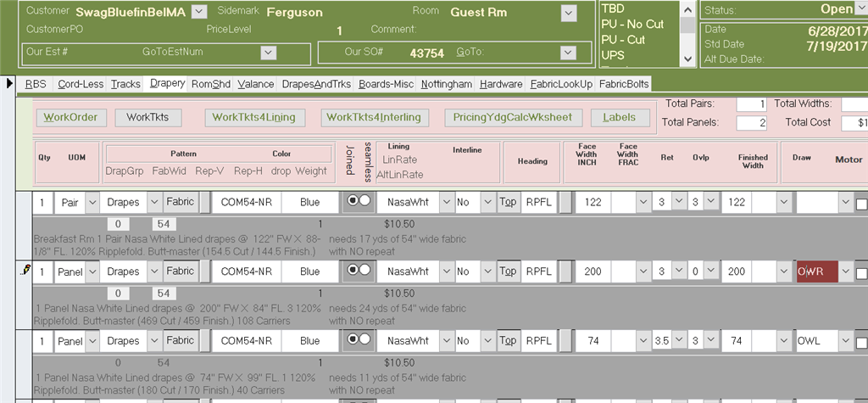Image resolution: width=868 pixels, height=403 pixels.
Task: Click the small gray button after RPFL in Pair row
Action: pos(565,202)
